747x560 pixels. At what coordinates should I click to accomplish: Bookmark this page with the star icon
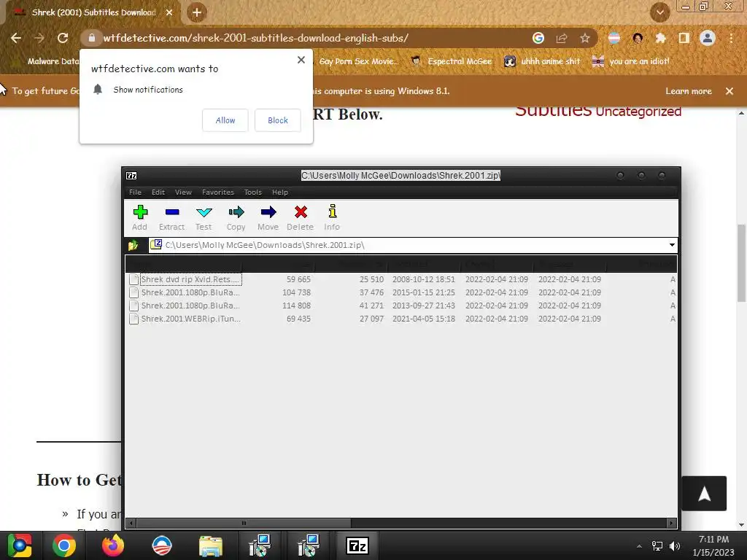585,38
